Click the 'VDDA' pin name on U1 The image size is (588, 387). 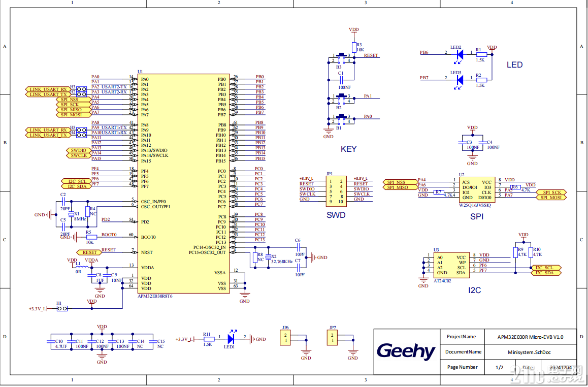coord(147,268)
